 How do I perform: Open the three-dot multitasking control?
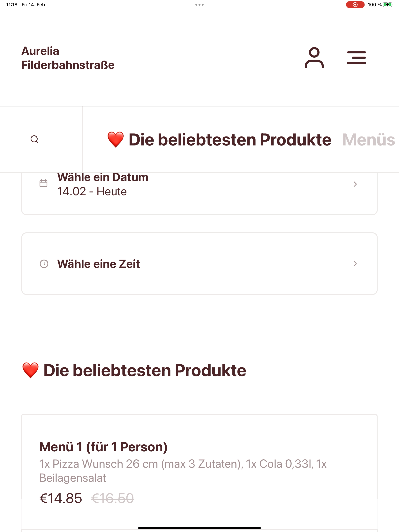point(199,4)
